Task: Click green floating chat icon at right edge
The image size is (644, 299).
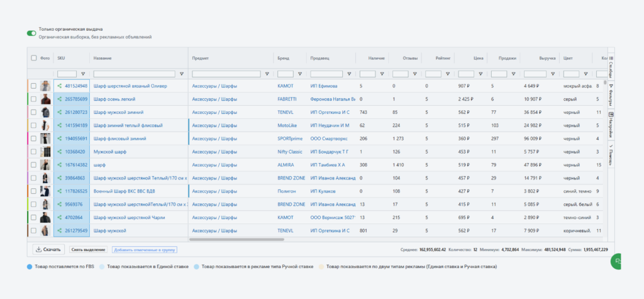Action: click(x=619, y=261)
